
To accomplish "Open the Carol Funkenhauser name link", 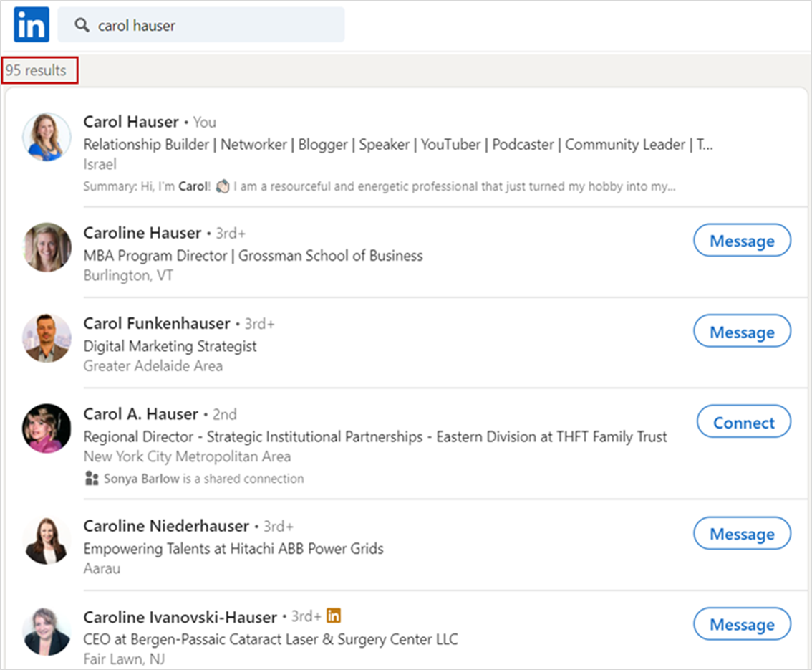I will (157, 323).
